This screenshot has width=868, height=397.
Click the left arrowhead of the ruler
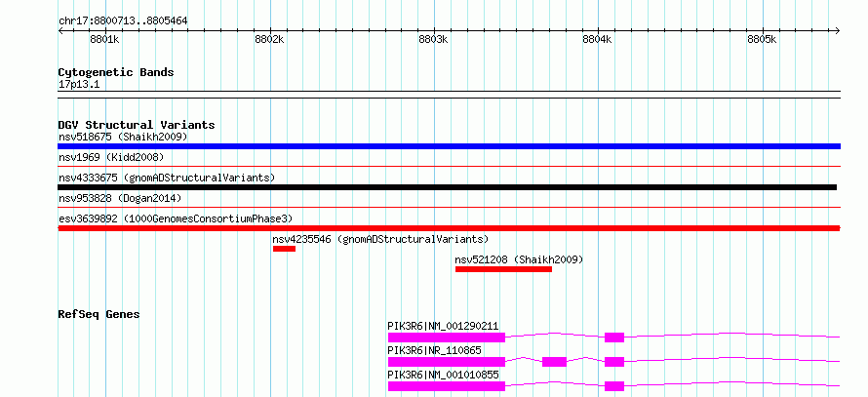[60, 31]
